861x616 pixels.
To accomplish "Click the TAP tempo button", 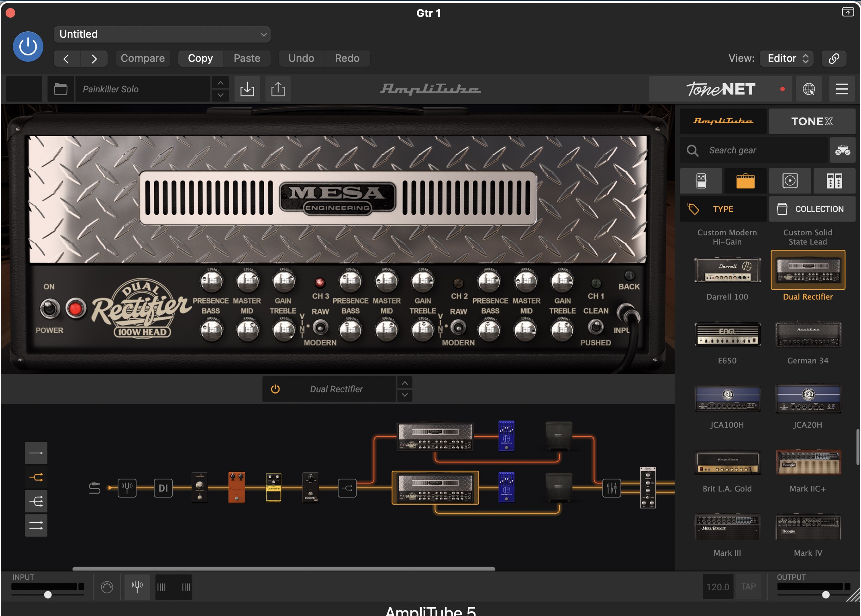I will 748,587.
